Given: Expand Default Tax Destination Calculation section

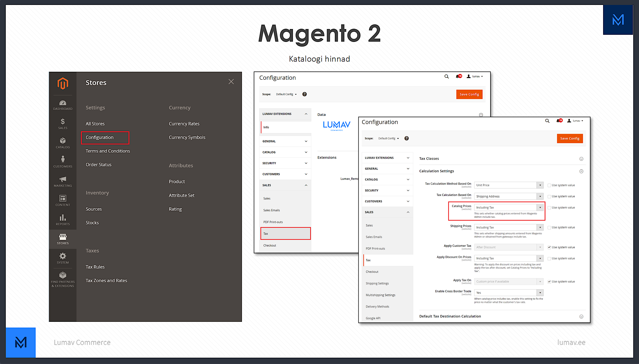Looking at the screenshot, I should pos(581,317).
